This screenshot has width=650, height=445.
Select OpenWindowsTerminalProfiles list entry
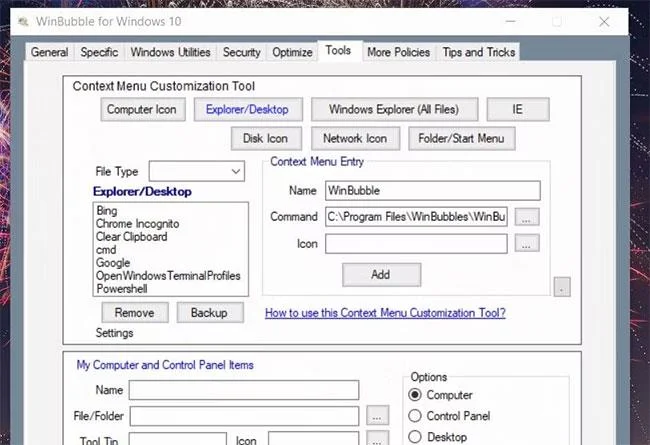click(168, 276)
